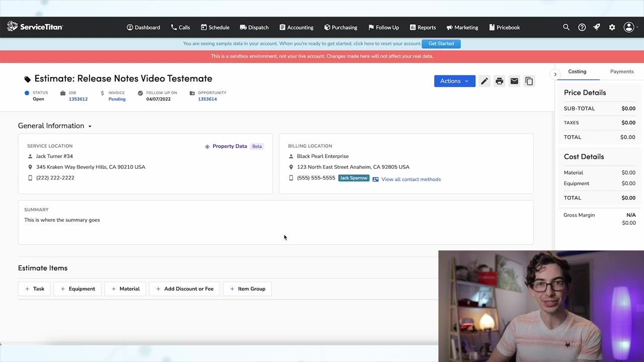Print the estimate with printer icon
644x362 pixels.
click(499, 81)
